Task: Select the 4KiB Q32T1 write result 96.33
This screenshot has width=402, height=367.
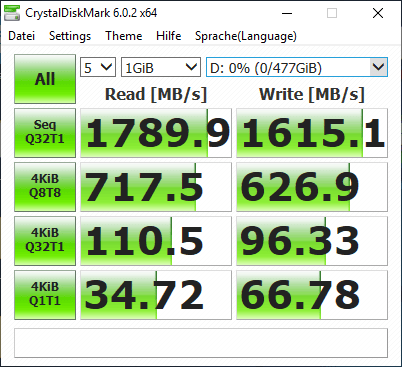Action: (x=312, y=241)
